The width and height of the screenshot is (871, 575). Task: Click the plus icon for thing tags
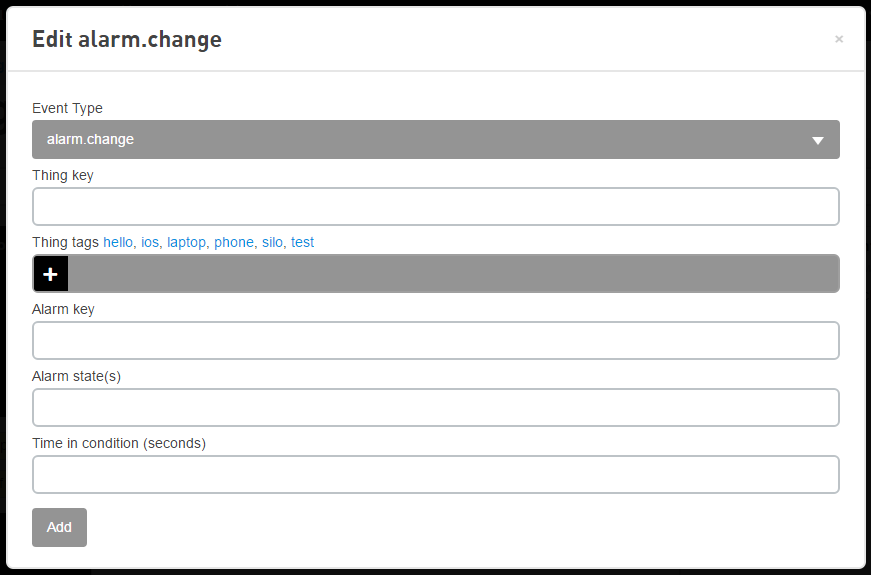(x=50, y=274)
